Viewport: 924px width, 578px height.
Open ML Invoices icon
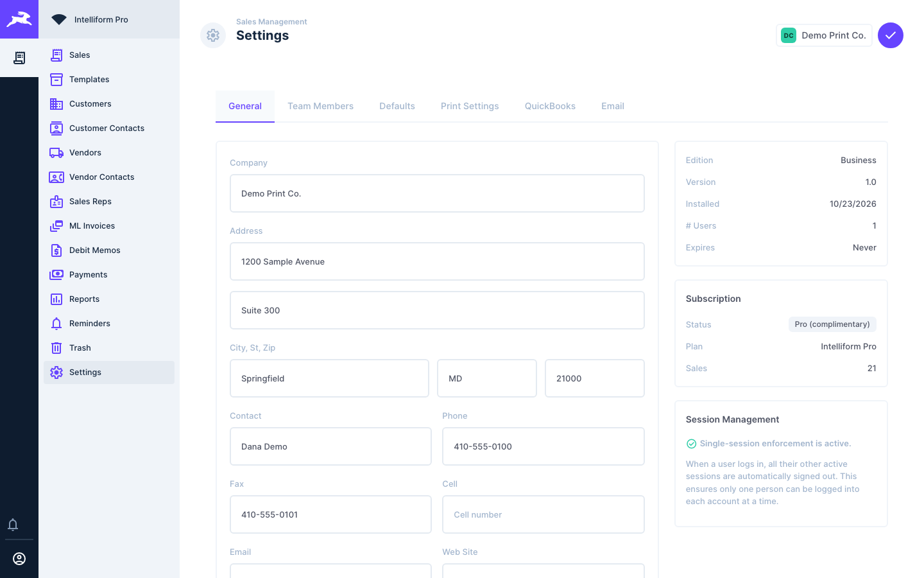click(56, 226)
